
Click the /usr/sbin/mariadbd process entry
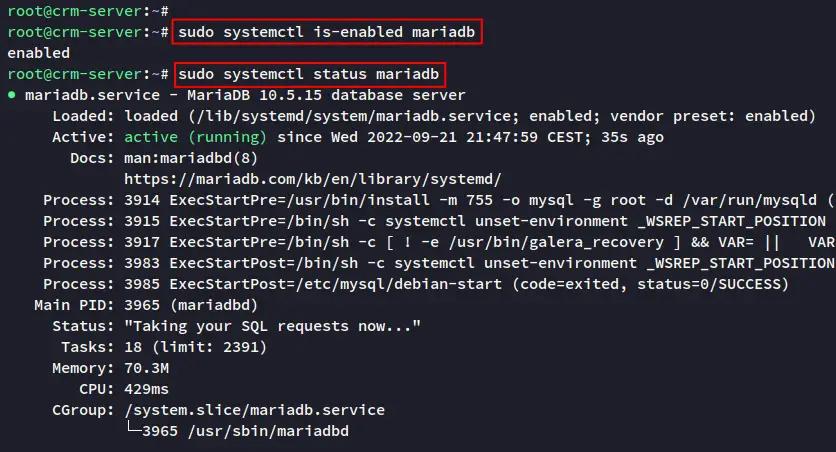pyautogui.click(x=268, y=431)
